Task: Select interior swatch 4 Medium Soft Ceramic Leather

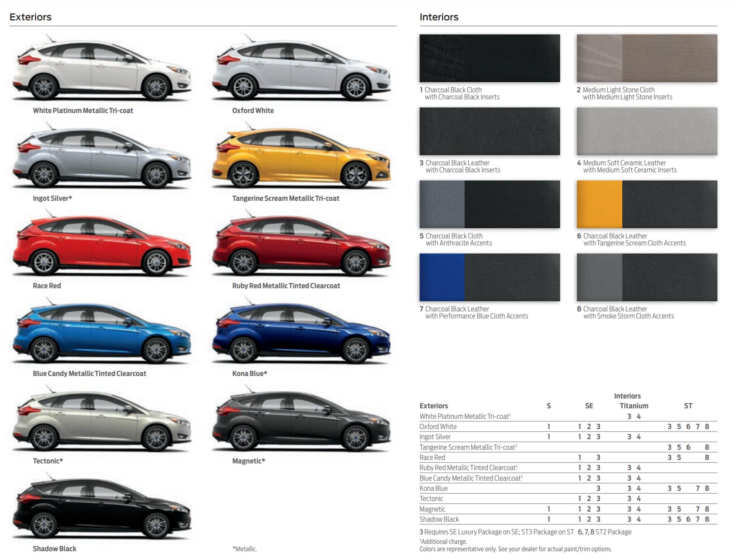Action: pos(647,131)
